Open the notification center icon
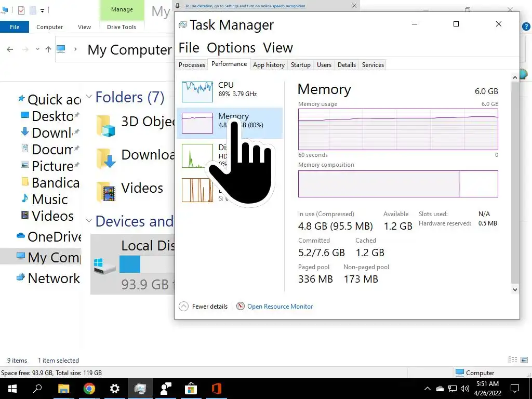532x399 pixels. tap(515, 389)
